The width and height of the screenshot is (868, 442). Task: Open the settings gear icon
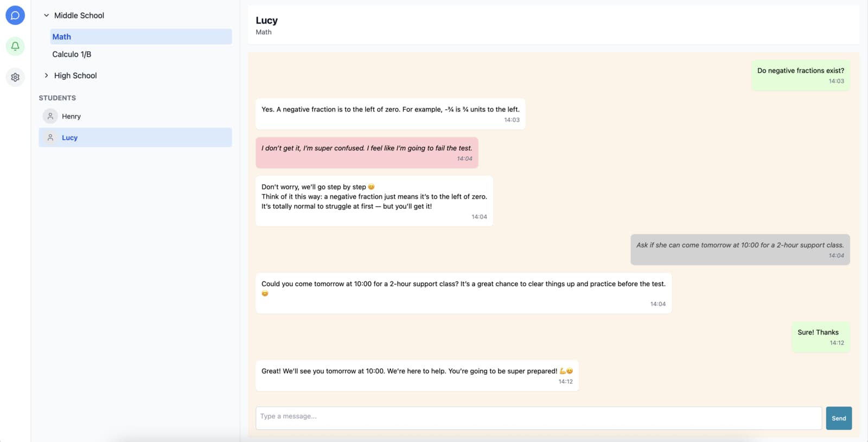click(15, 77)
